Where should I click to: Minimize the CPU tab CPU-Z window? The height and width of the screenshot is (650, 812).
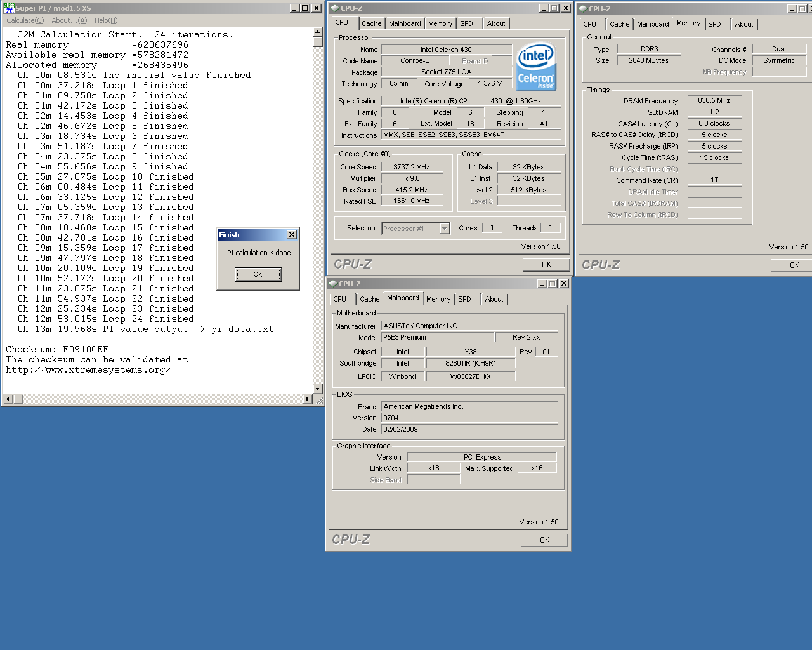[544, 8]
